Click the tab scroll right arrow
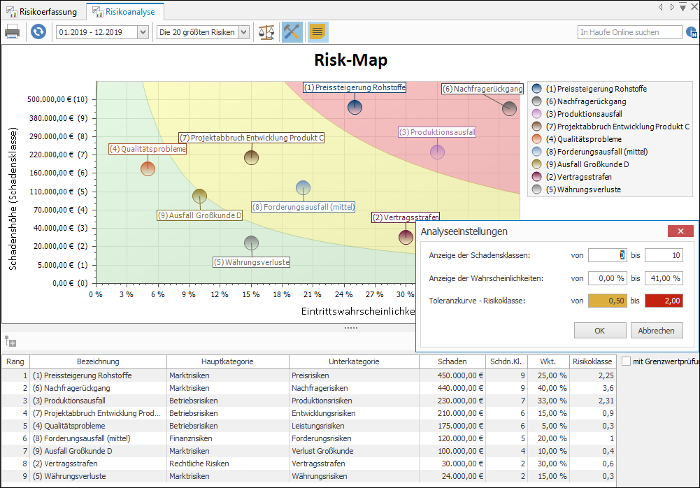Image resolution: width=700 pixels, height=488 pixels. pos(671,7)
